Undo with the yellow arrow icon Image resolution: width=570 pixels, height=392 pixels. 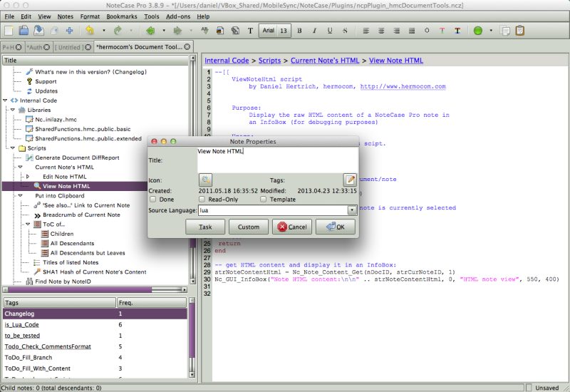click(90, 31)
